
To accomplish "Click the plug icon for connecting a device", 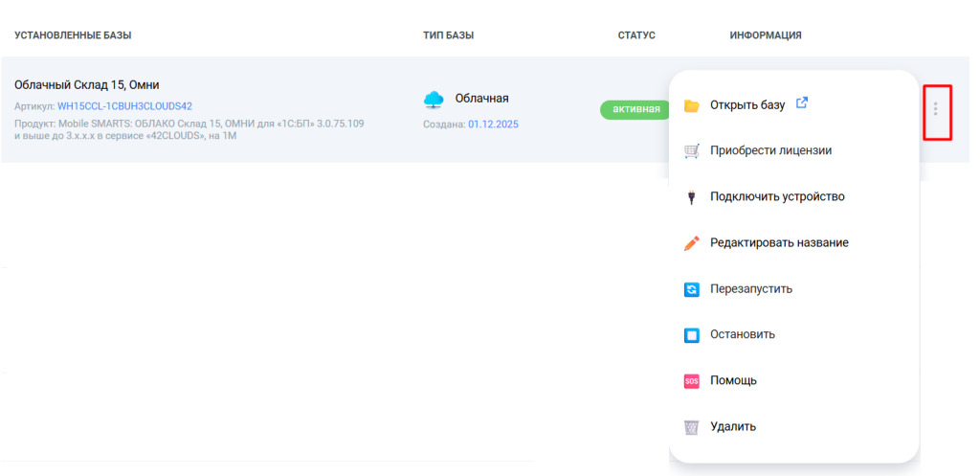I will click(x=692, y=197).
